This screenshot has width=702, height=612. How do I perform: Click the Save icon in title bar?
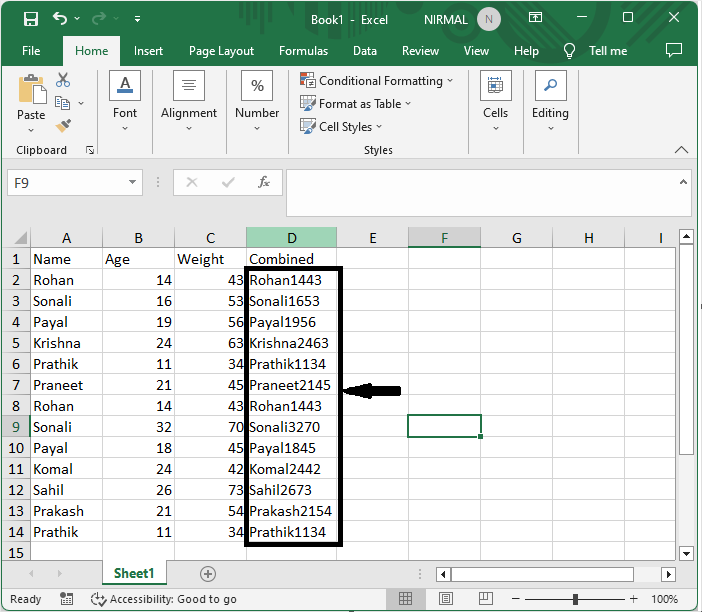[x=30, y=19]
